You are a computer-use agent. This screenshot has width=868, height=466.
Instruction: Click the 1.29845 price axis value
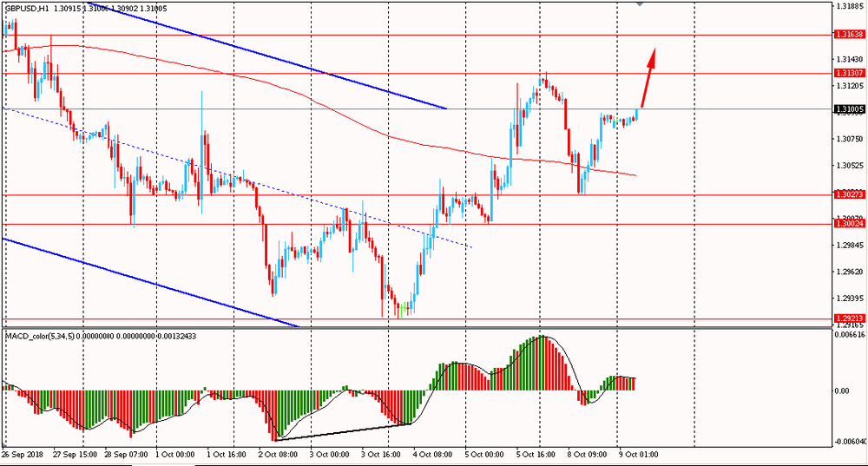(x=851, y=246)
